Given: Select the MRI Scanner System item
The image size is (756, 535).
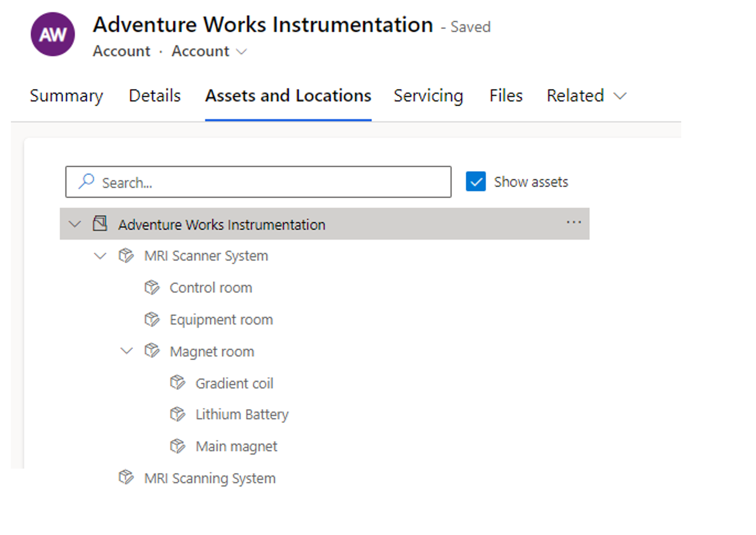Looking at the screenshot, I should click(x=206, y=256).
